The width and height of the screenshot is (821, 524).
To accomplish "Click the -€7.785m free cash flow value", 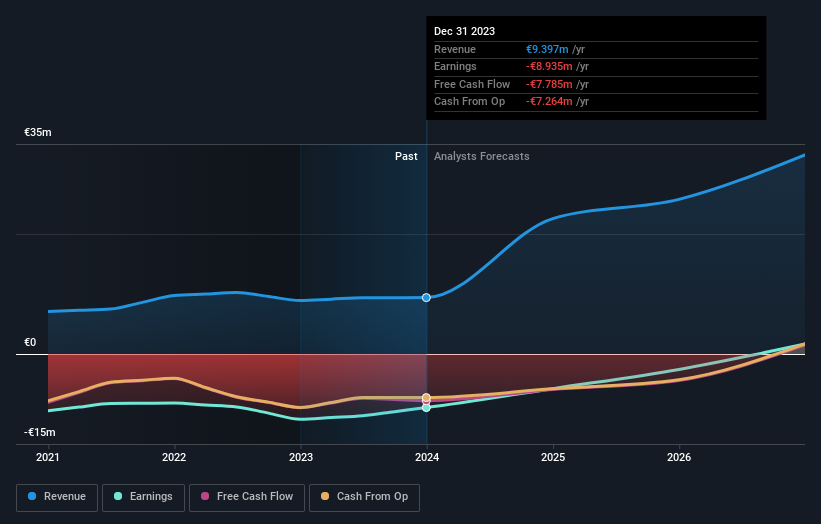I will tap(549, 84).
